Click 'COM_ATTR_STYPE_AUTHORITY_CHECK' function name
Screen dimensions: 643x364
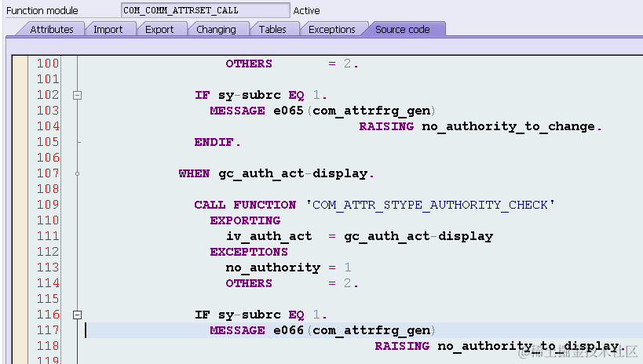[430, 205]
